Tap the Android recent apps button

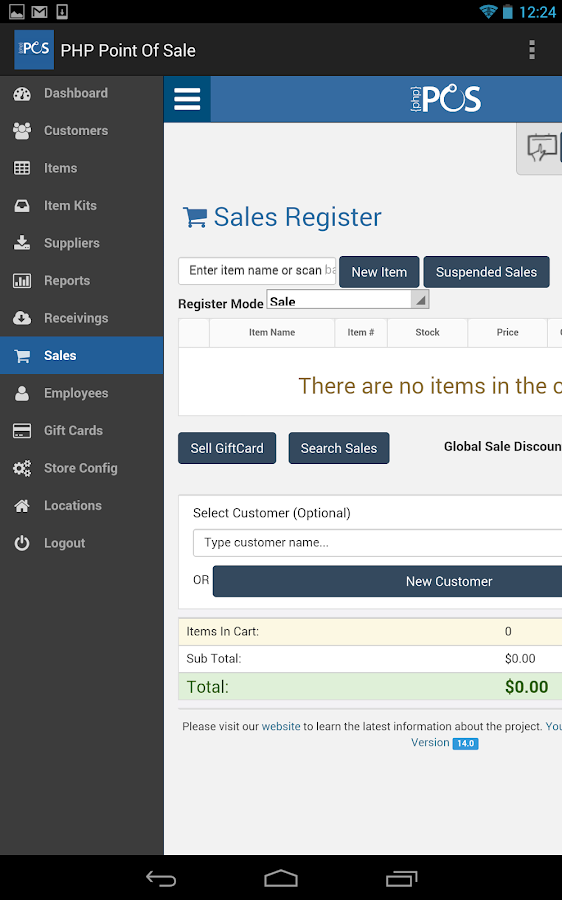(x=401, y=878)
